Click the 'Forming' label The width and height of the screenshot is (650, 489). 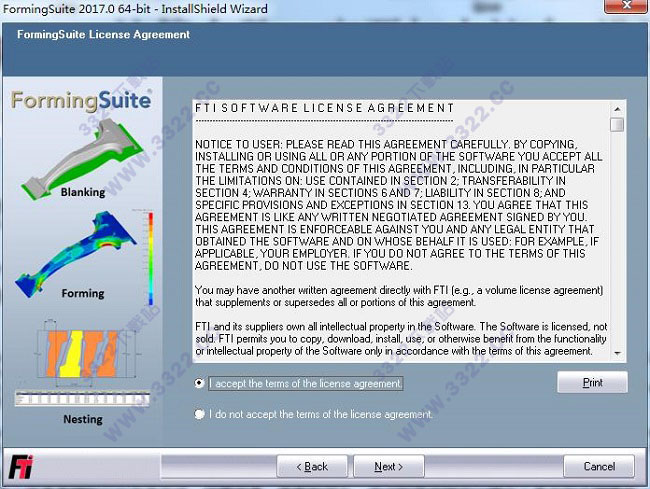pos(83,293)
